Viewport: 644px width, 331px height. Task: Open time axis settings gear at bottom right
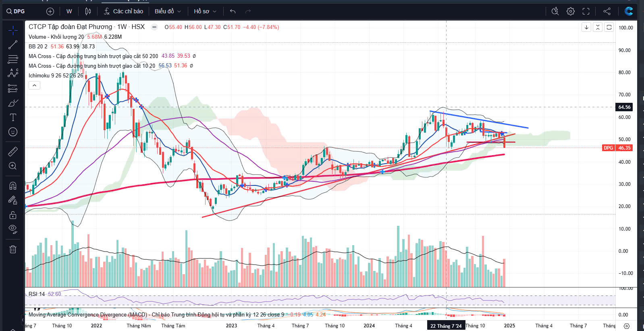(x=626, y=326)
